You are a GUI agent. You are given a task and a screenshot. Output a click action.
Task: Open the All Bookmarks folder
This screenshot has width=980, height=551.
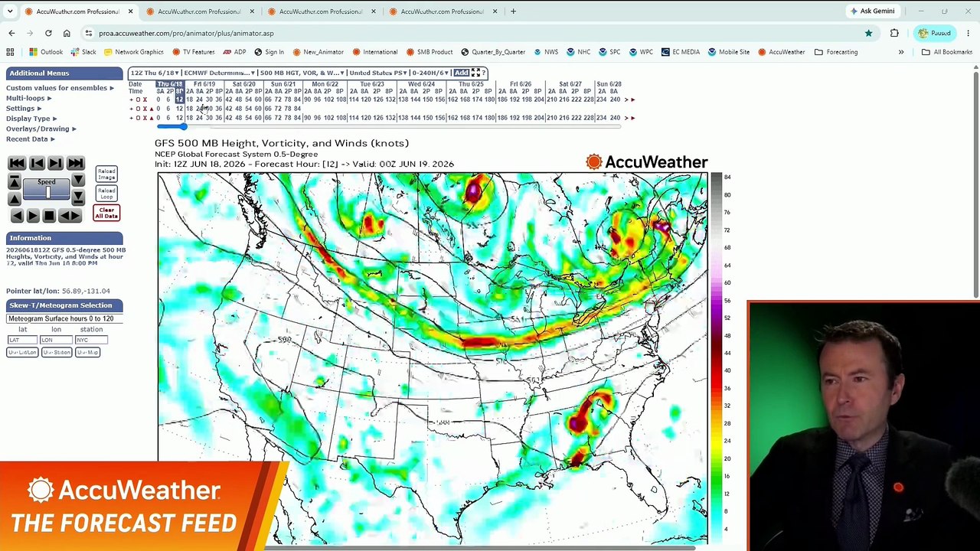point(947,52)
